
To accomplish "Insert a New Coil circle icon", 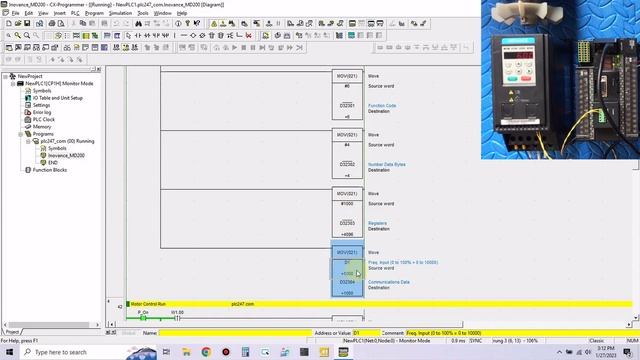I will tap(193, 36).
